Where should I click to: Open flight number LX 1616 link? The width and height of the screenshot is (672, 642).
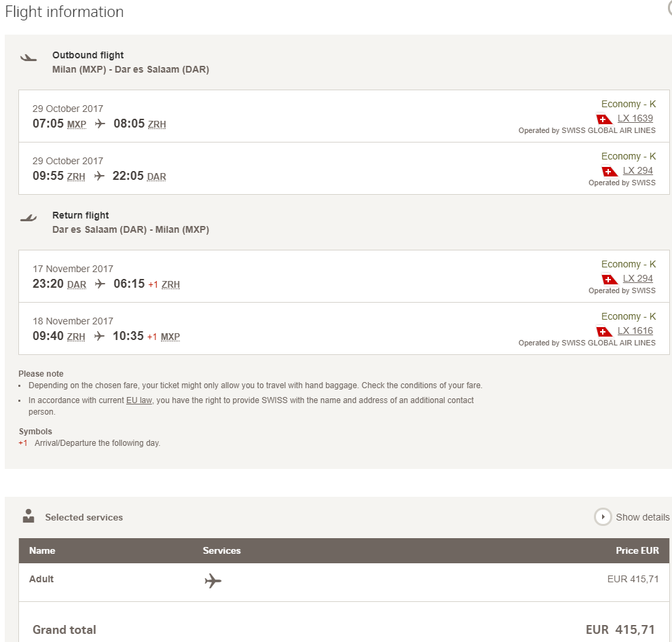coord(635,331)
